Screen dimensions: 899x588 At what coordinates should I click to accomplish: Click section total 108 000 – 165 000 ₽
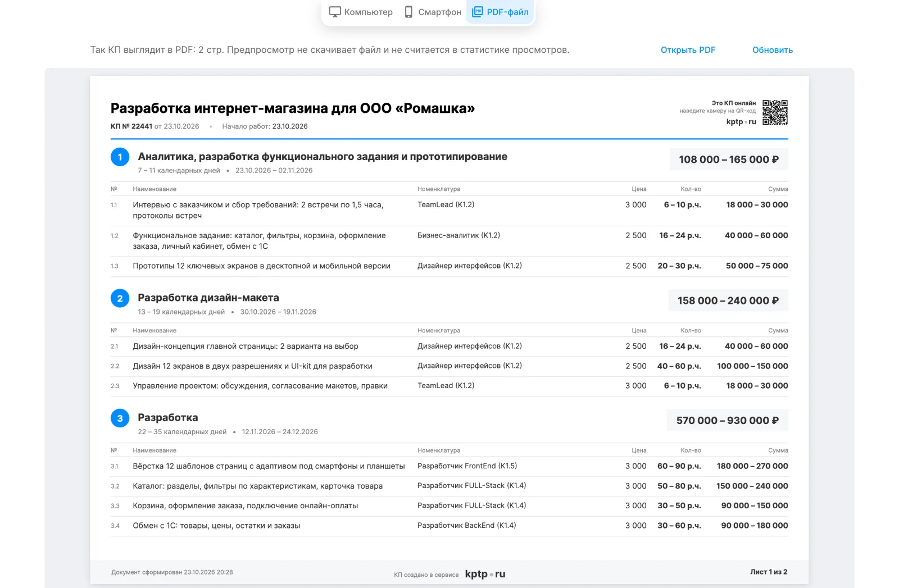(729, 159)
